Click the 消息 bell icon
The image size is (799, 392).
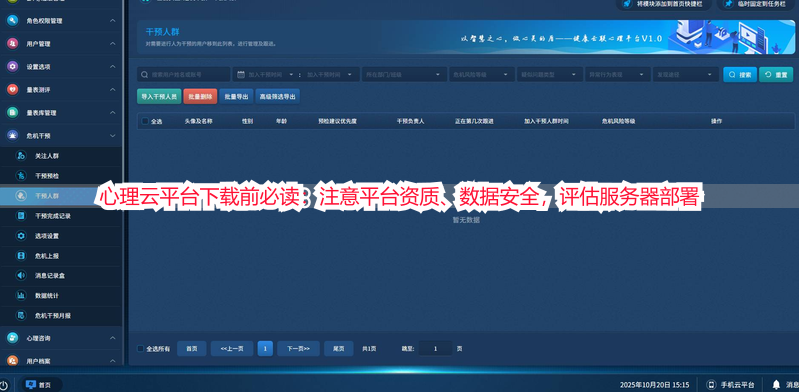tap(776, 385)
